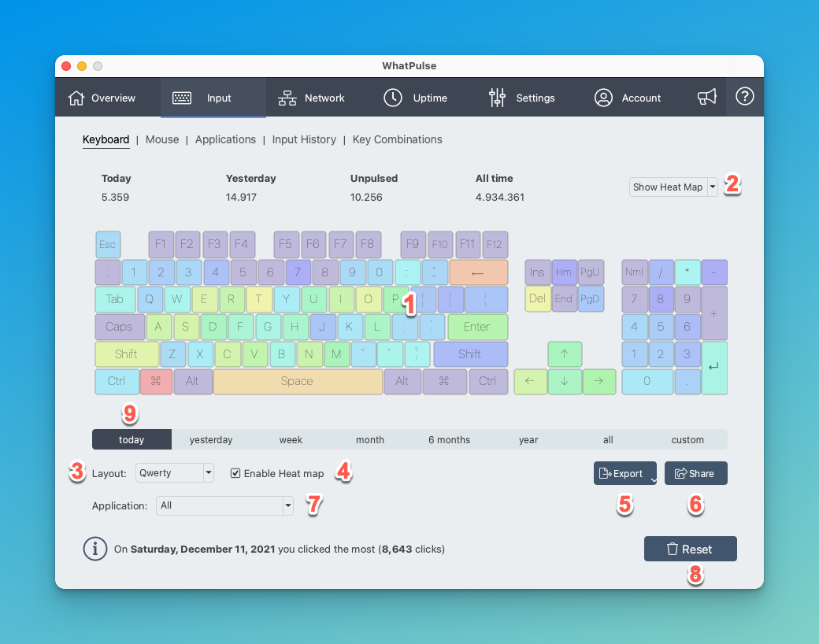The height and width of the screenshot is (644, 819).
Task: Click the Overview home icon
Action: point(76,98)
